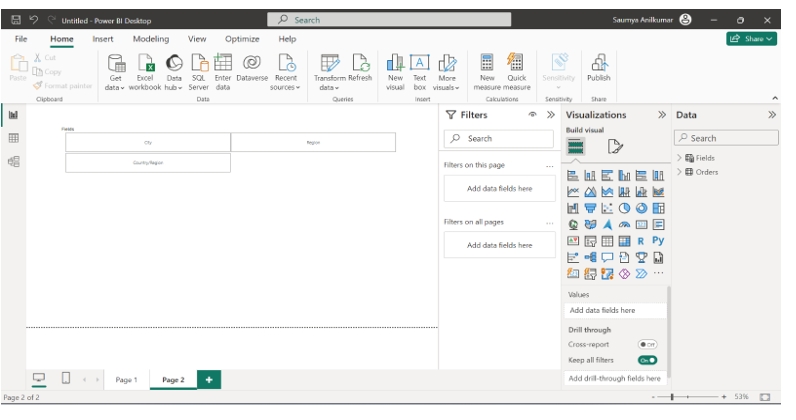Viewport: 796px width, 420px height.
Task: Open the Recent sources dropdown
Action: (285, 73)
